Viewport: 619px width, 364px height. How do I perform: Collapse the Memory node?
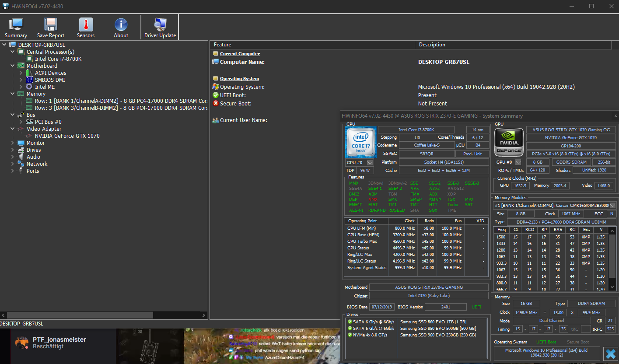(13, 94)
